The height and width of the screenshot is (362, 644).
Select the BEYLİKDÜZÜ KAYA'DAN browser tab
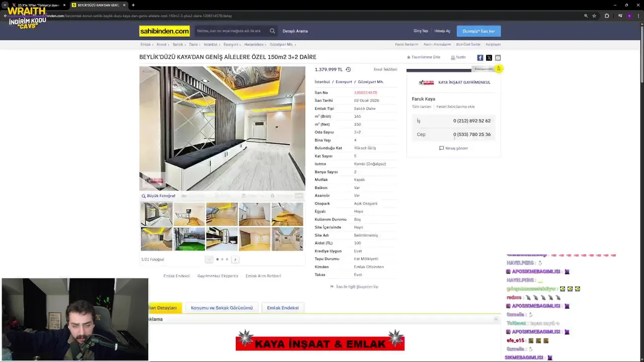click(x=98, y=5)
